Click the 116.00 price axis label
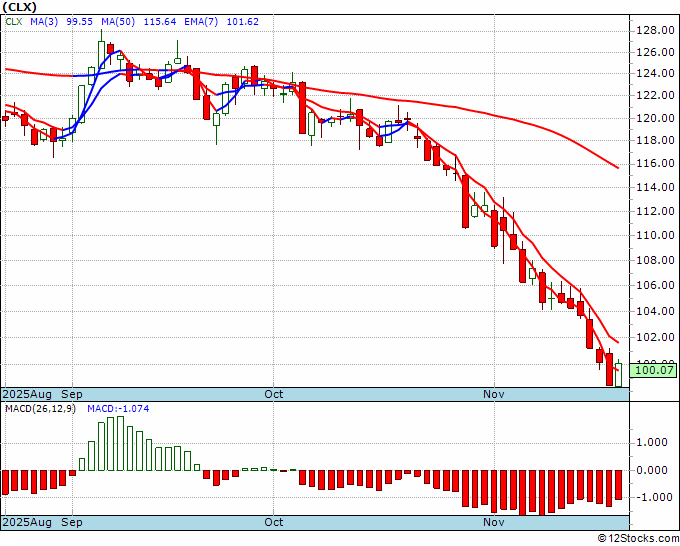Image resolution: width=680 pixels, height=546 pixels. (655, 163)
